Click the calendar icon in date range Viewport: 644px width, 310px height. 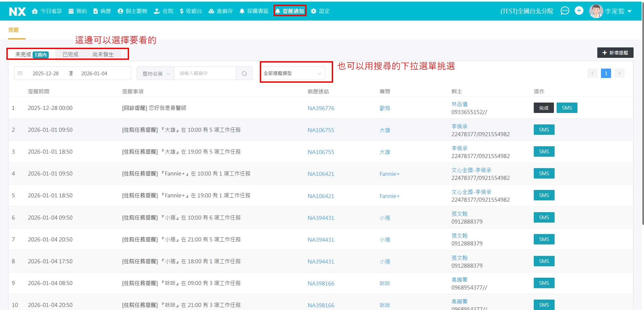click(20, 74)
